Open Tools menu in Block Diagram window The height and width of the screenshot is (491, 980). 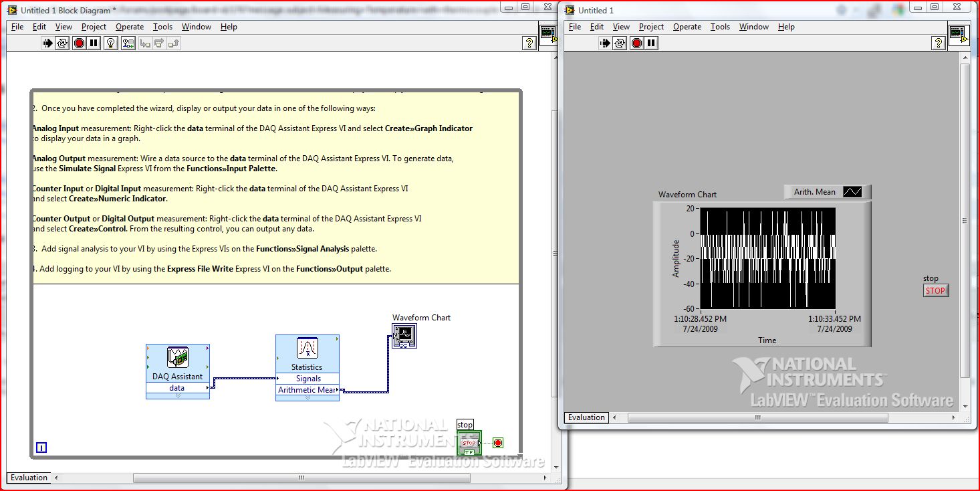162,27
